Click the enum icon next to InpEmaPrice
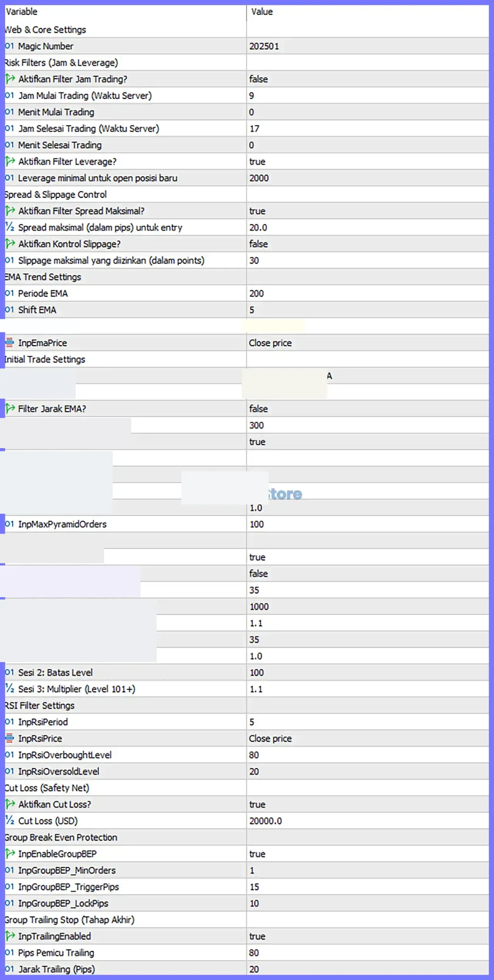 (10, 342)
